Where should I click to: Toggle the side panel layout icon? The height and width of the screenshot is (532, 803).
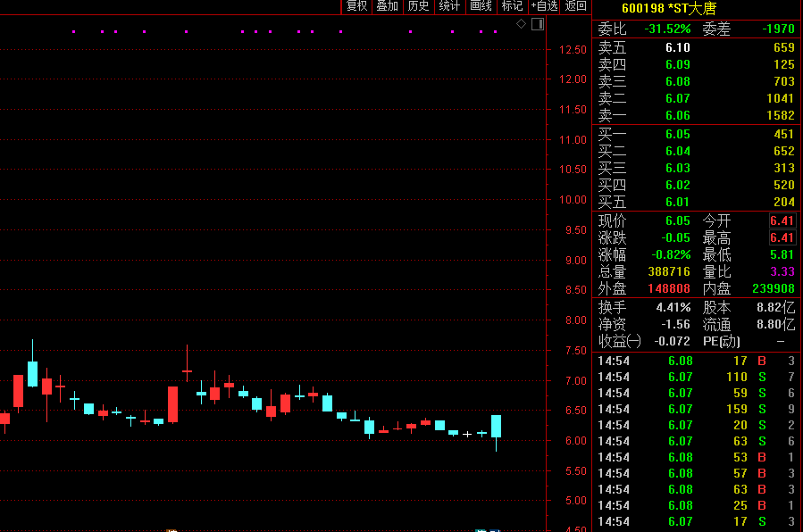click(x=537, y=24)
